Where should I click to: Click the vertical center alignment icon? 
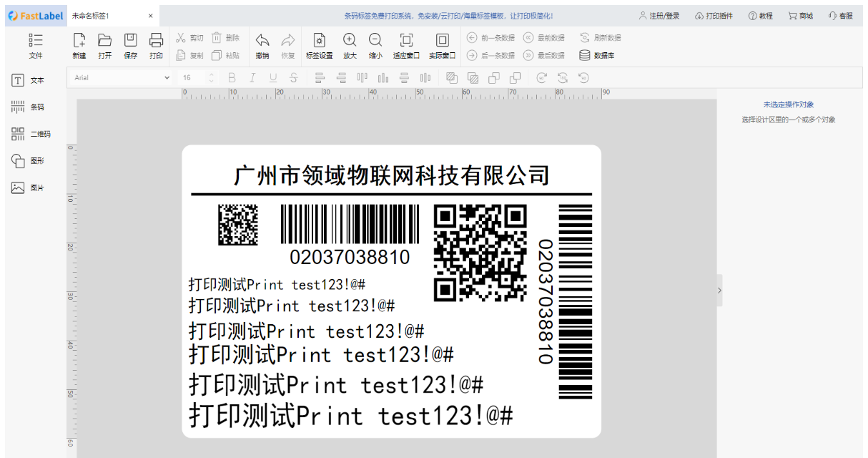(x=425, y=77)
